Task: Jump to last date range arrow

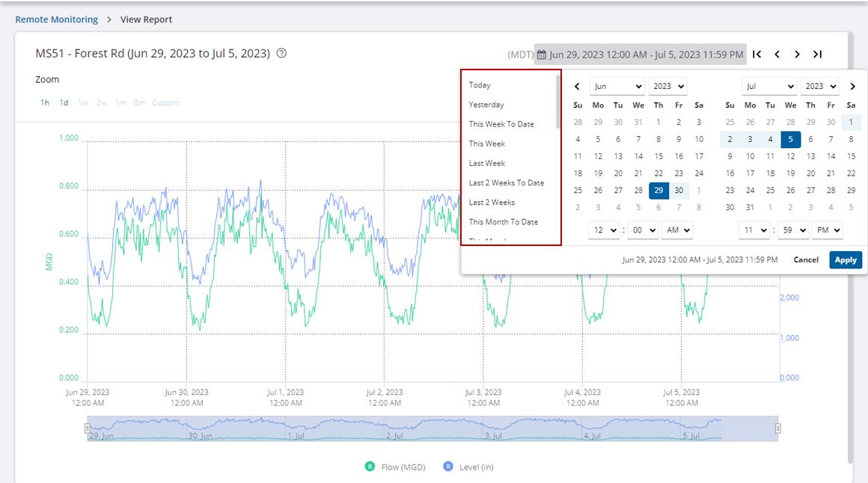Action: coord(818,54)
